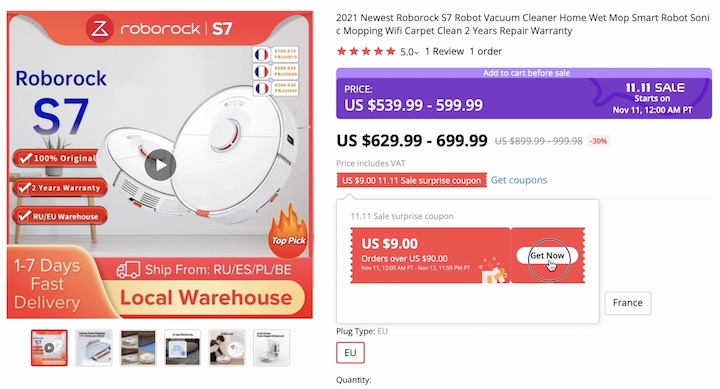
Task: Select the France ship-from option
Action: click(627, 303)
